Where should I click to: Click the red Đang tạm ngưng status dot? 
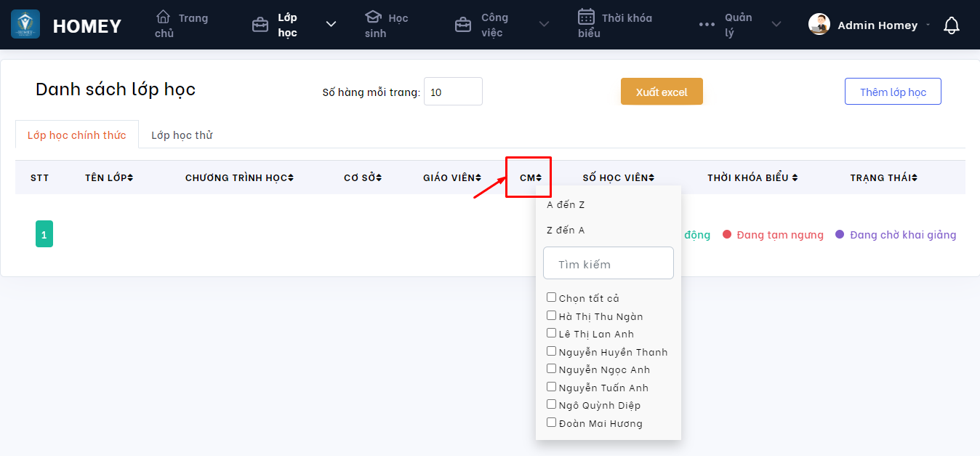[726, 235]
